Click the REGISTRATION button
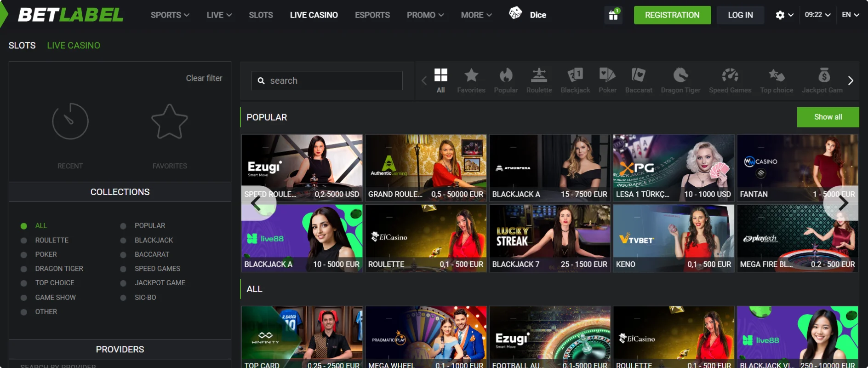Image resolution: width=868 pixels, height=368 pixels. coord(672,15)
